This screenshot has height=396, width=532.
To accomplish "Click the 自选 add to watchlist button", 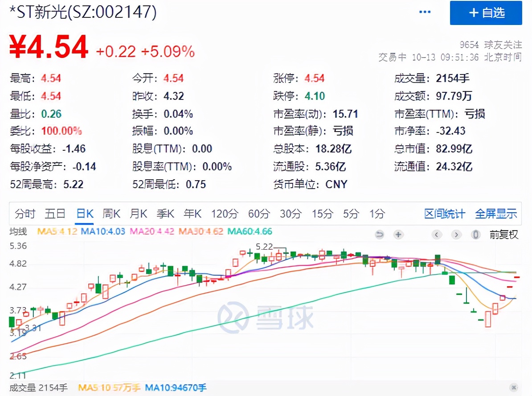I will [486, 13].
